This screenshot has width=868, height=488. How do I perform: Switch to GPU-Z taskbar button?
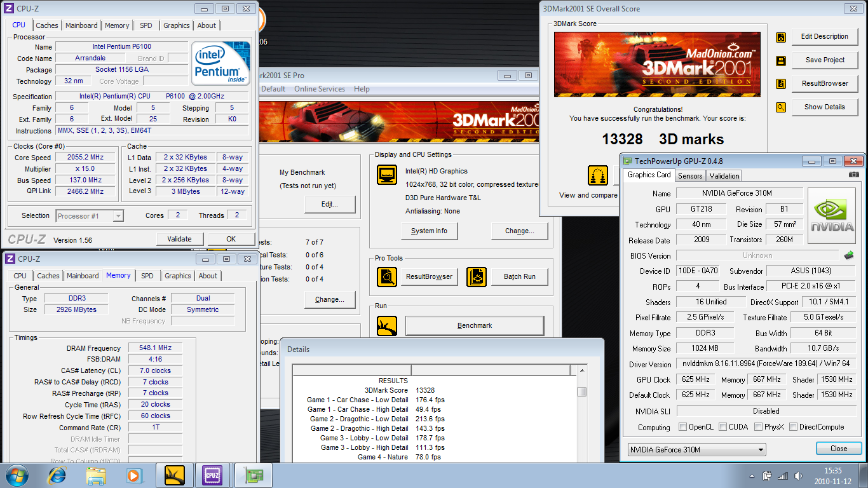tap(254, 475)
